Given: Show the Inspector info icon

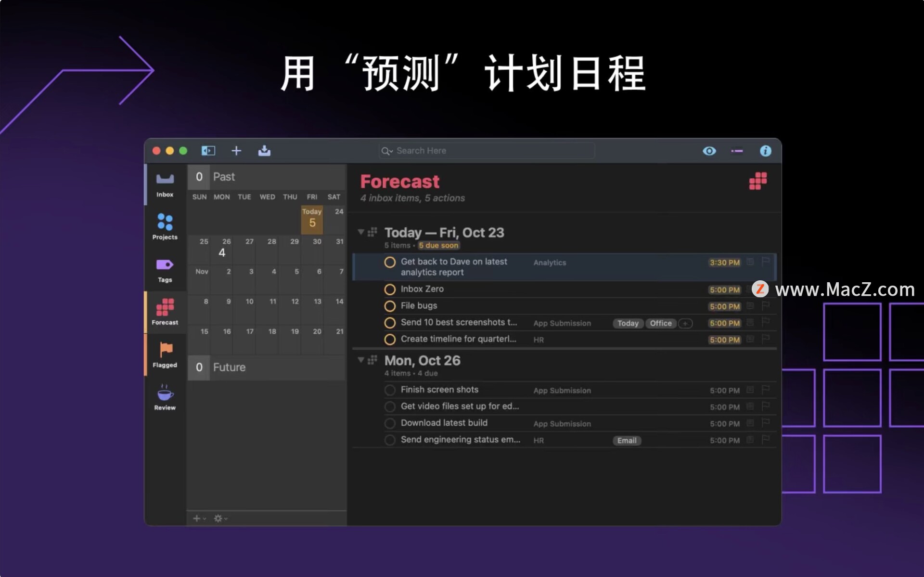Looking at the screenshot, I should (x=765, y=151).
